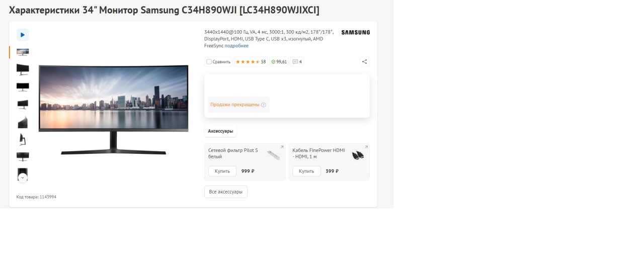The width and height of the screenshot is (644, 269).
Task: Click the HDMI cable product image
Action: point(358,155)
